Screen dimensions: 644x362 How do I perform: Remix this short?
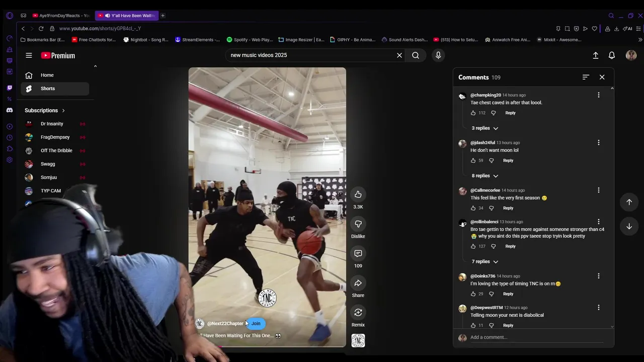358,313
